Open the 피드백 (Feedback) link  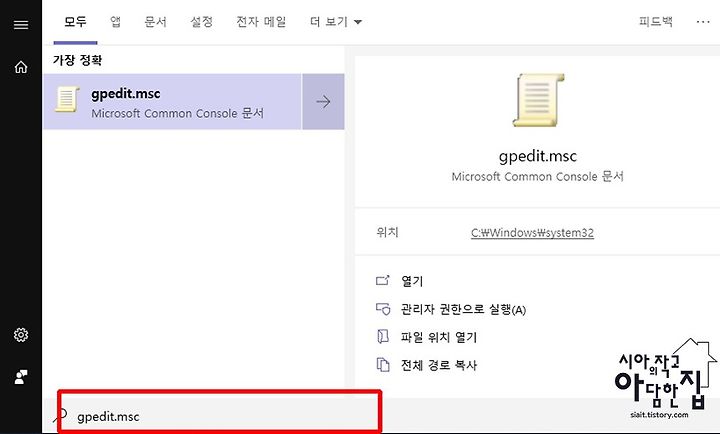click(656, 22)
